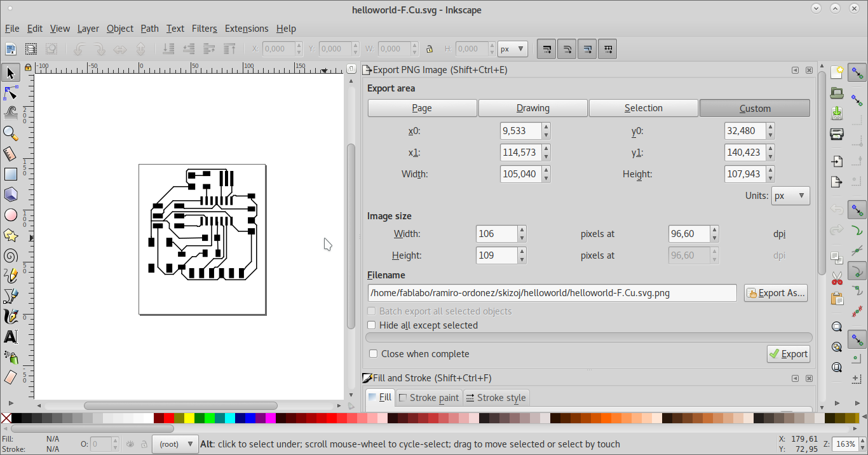Open the Path menu

tap(149, 29)
